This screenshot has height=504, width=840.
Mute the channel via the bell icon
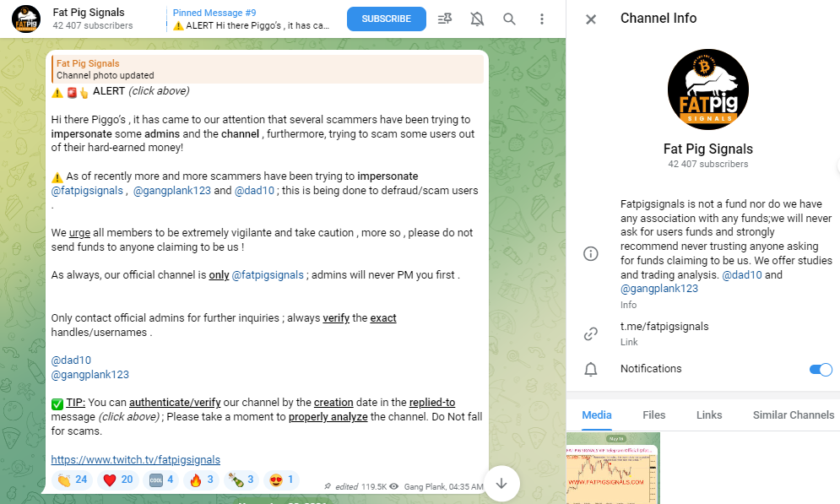pyautogui.click(x=477, y=18)
